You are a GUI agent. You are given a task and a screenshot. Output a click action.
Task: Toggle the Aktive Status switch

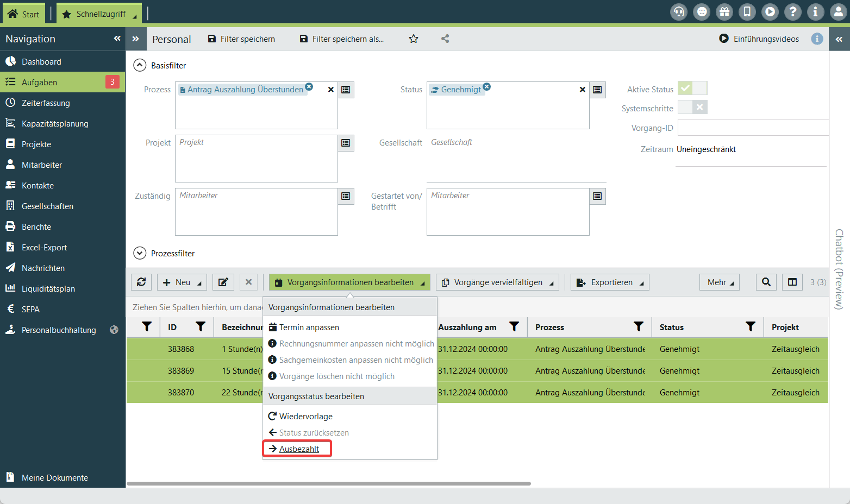(x=692, y=88)
